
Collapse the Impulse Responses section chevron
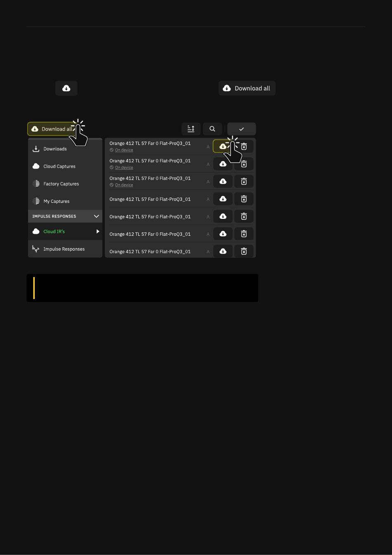[x=97, y=216]
